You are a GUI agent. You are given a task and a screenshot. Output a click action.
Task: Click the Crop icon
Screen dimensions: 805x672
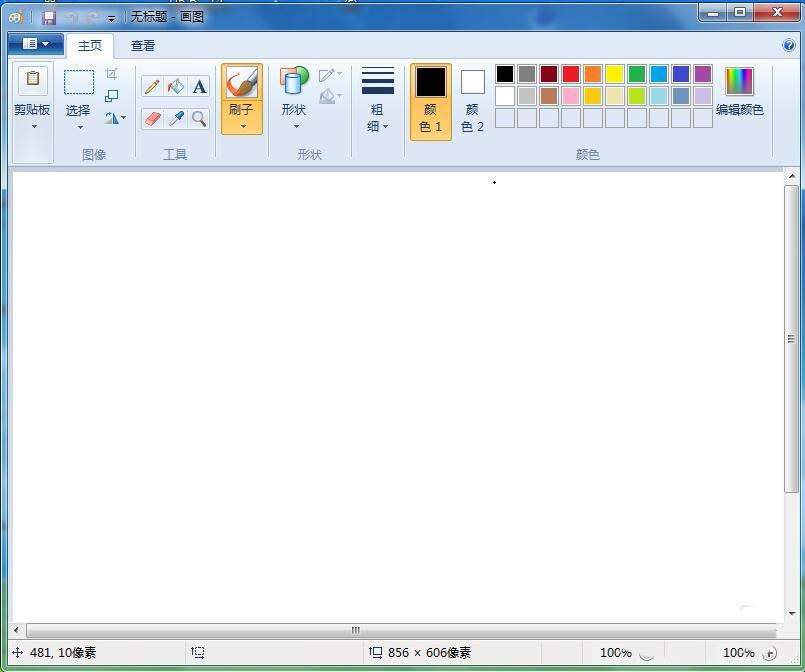[111, 74]
